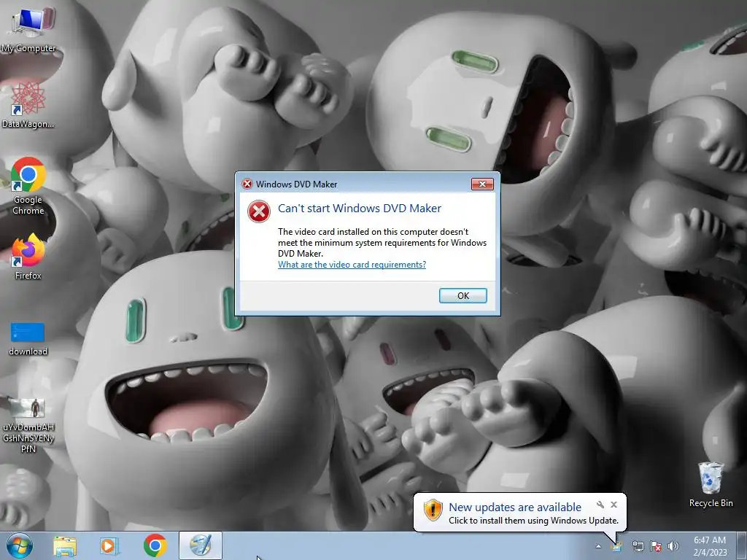
Task: Click the Windows Update tray icon
Action: click(x=617, y=546)
